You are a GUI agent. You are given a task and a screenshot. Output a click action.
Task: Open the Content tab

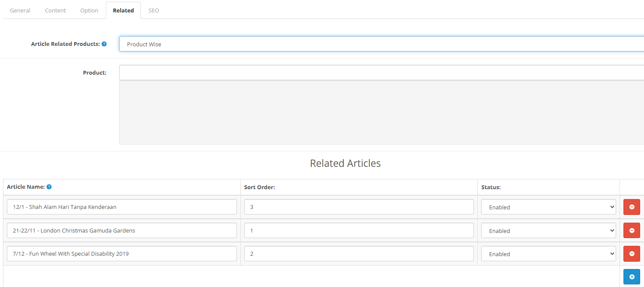click(55, 10)
